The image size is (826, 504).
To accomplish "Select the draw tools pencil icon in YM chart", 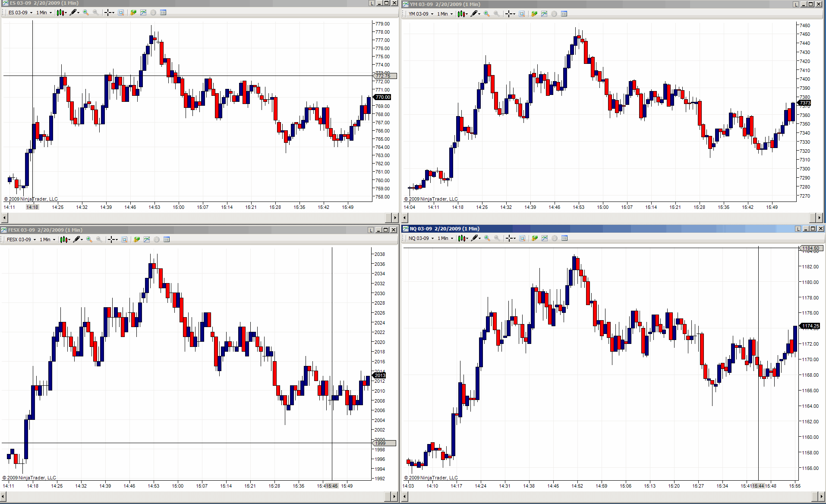I will (475, 14).
